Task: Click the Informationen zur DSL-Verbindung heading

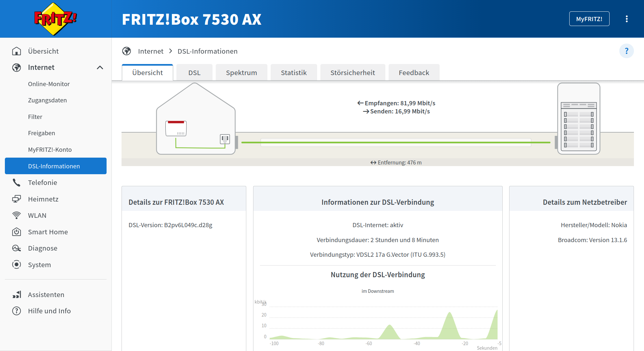Action: [x=378, y=202]
